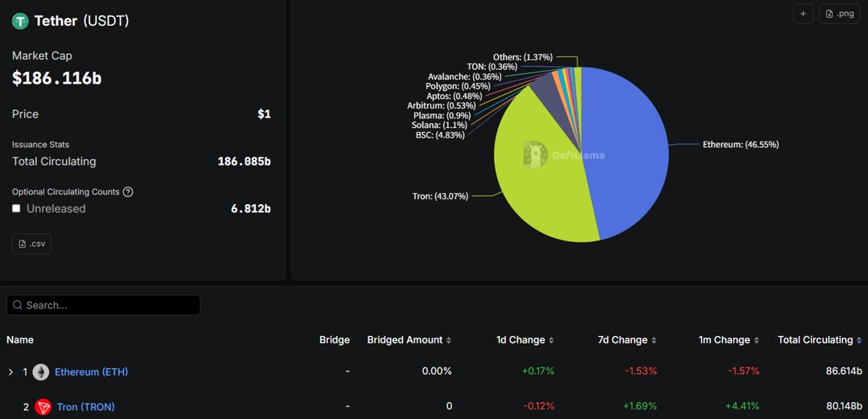Open the Ethereum (ETH) link
This screenshot has height=419, width=868.
click(91, 372)
